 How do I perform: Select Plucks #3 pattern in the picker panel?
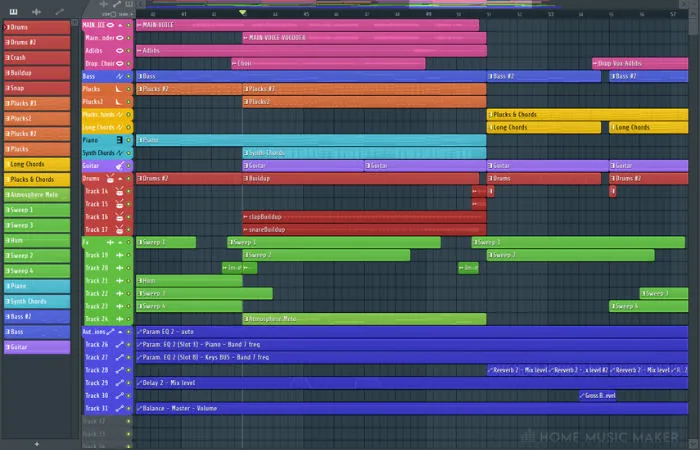[37, 103]
